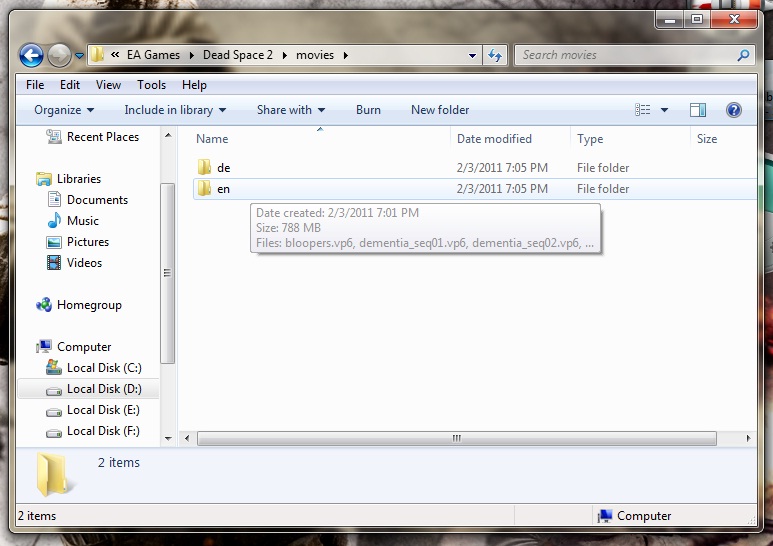Click the Change your view icon
This screenshot has width=773, height=546.
[x=642, y=110]
